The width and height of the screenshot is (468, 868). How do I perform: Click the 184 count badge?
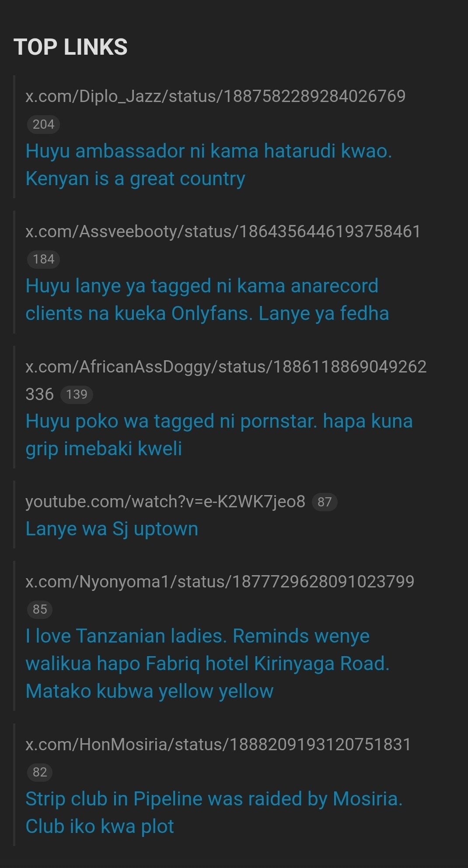pyautogui.click(x=43, y=259)
